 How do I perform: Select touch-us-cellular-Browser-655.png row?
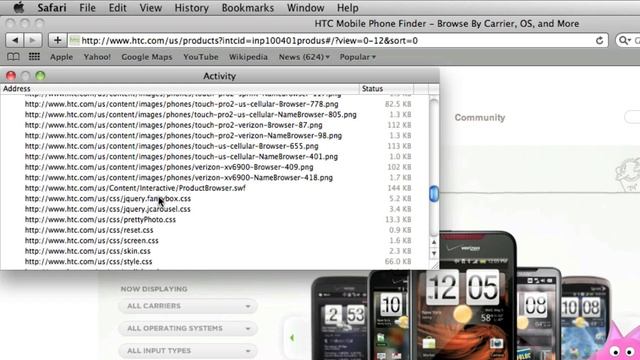tap(214, 146)
